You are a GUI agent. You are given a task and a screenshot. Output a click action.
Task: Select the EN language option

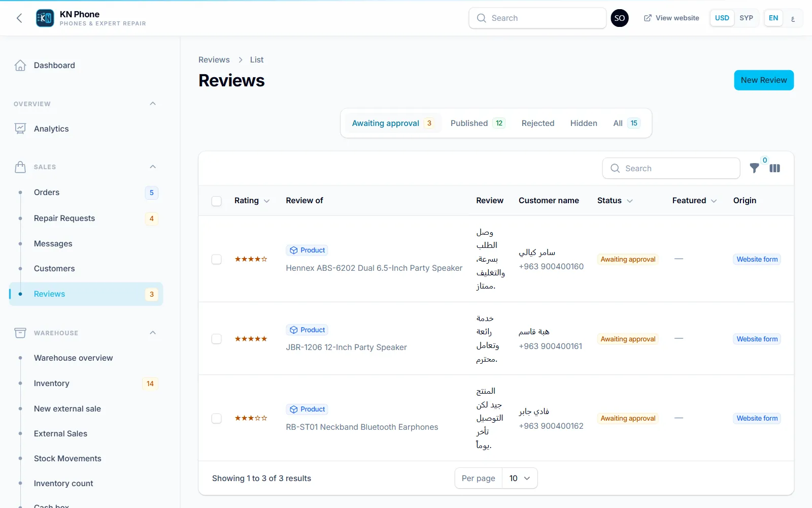pos(773,18)
